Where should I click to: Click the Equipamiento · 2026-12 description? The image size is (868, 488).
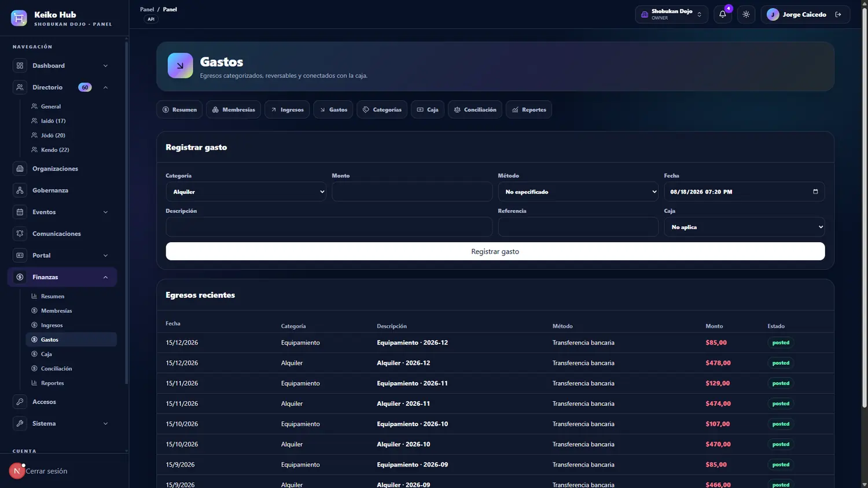(413, 343)
